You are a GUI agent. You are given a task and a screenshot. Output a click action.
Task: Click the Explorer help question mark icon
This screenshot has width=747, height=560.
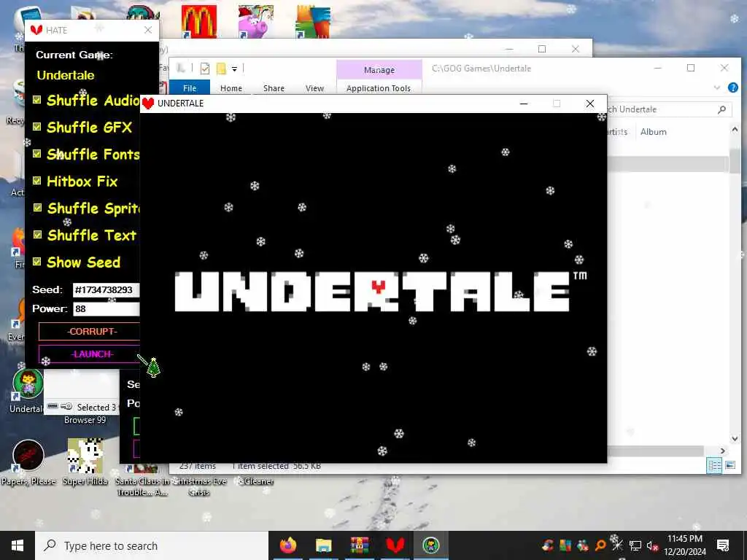click(x=733, y=87)
